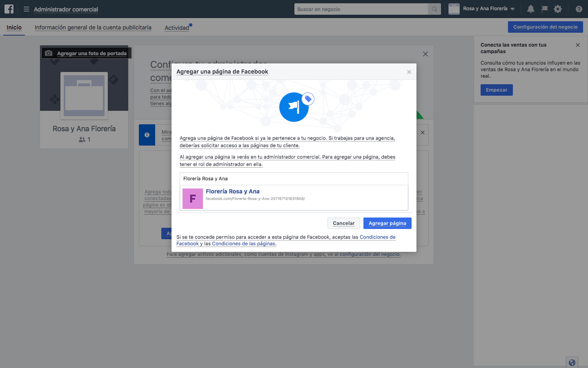The height and width of the screenshot is (368, 588).
Task: Close the Conecta las ventas panel
Action: (578, 45)
